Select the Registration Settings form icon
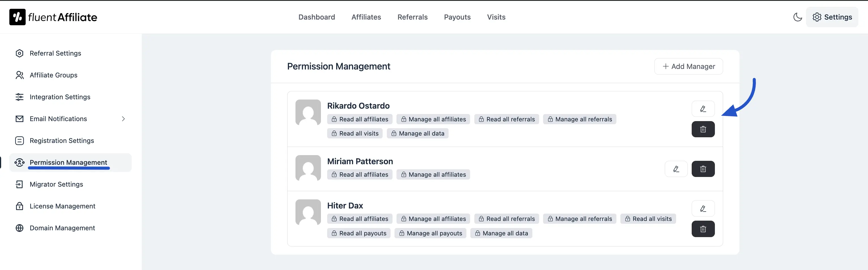 click(20, 140)
